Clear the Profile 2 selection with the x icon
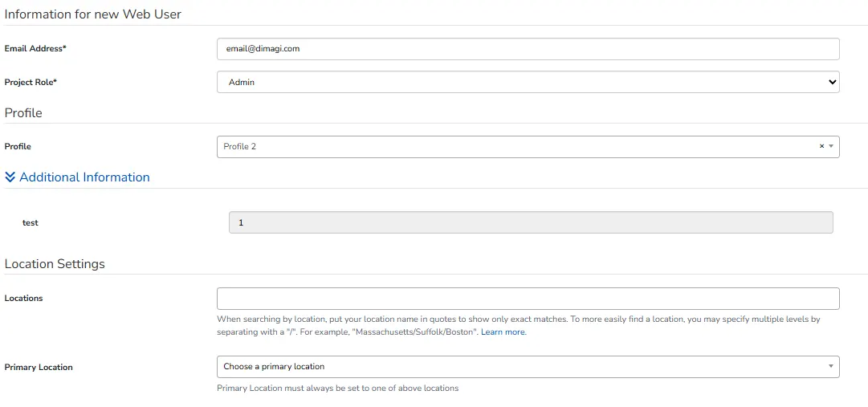The image size is (868, 407). [x=821, y=146]
